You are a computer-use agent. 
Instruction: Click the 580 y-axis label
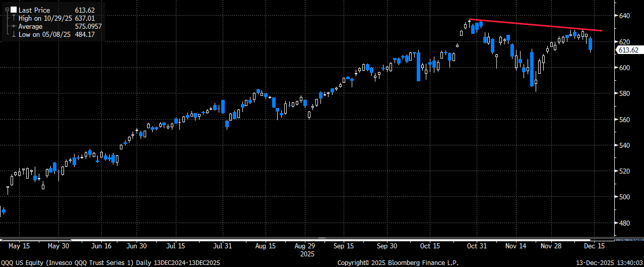coord(625,93)
